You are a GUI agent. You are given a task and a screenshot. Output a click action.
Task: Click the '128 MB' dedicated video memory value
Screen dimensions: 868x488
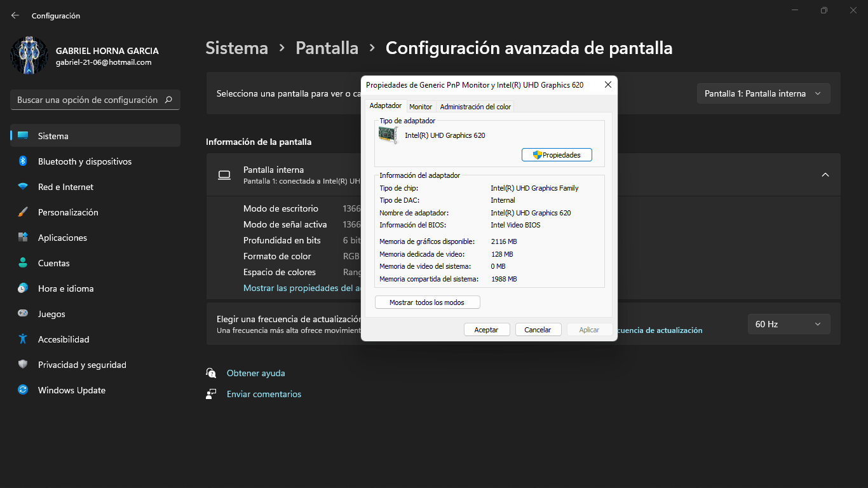point(502,254)
